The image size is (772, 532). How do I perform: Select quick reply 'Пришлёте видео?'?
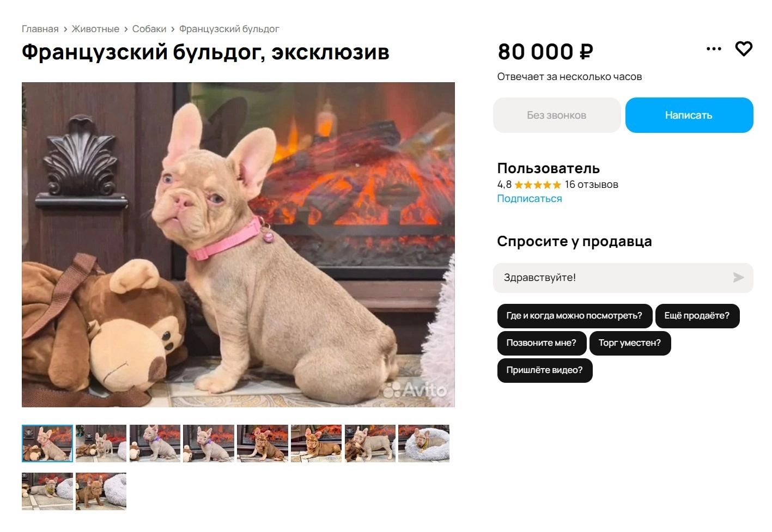[545, 370]
